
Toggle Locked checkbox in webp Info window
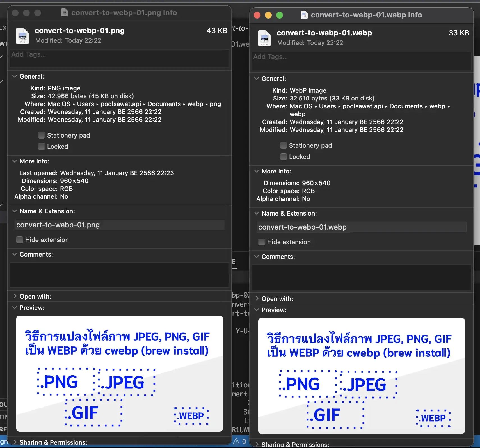[x=284, y=157]
